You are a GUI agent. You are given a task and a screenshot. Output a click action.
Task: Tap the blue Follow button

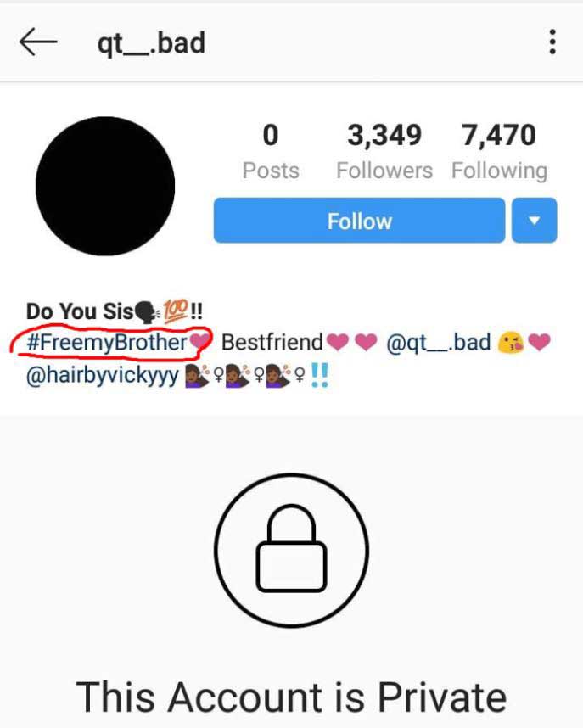point(359,220)
